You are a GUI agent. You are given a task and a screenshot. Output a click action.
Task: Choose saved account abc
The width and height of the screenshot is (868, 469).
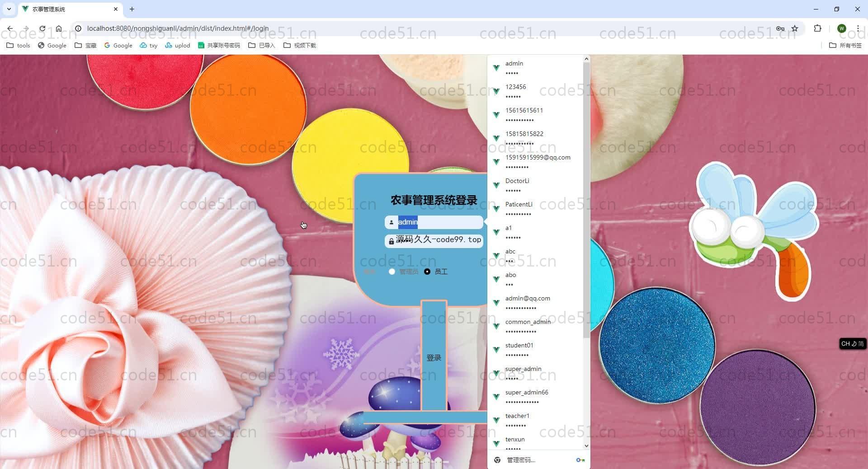[x=535, y=256]
